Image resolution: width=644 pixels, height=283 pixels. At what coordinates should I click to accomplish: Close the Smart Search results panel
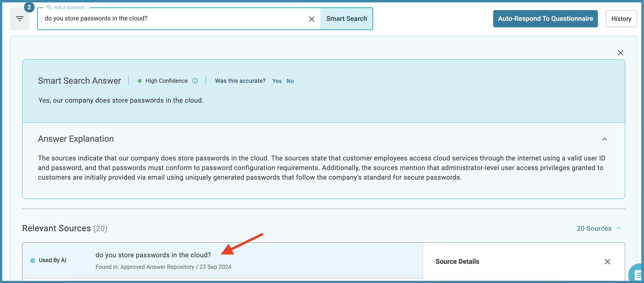tap(620, 53)
